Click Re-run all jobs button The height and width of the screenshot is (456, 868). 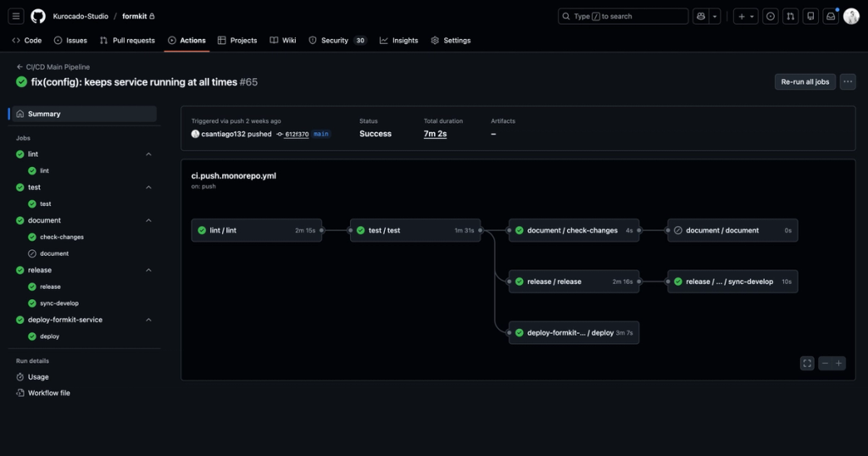tap(805, 82)
